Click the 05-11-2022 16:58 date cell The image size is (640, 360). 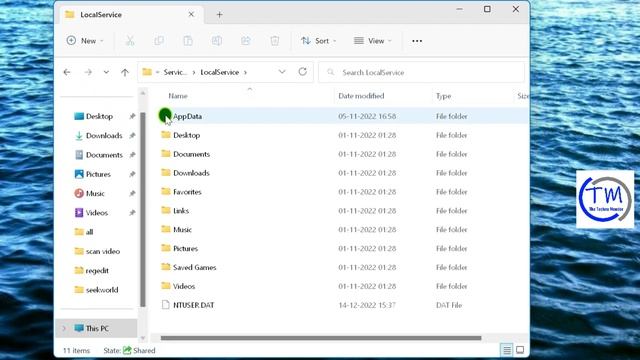pos(367,116)
